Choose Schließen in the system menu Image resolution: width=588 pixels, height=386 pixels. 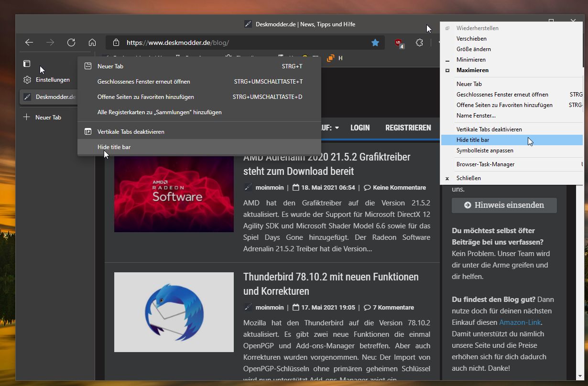(512, 178)
